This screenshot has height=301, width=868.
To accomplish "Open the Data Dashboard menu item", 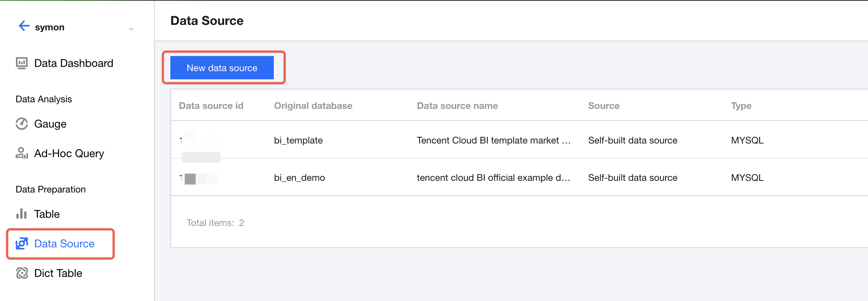I will coord(73,63).
